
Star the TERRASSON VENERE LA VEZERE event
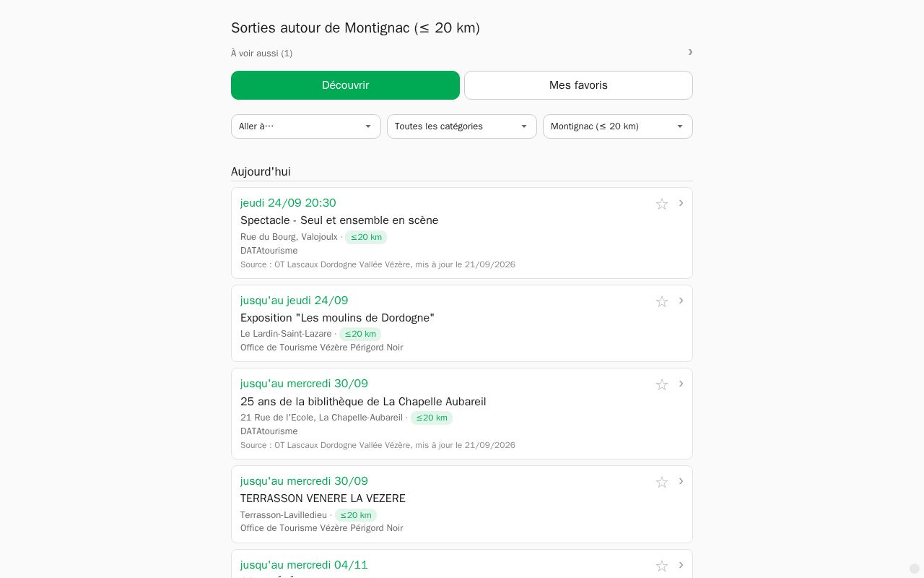[x=662, y=482]
